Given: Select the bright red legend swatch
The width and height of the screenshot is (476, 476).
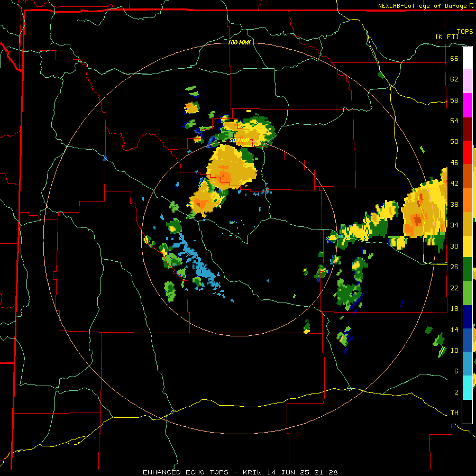Looking at the screenshot, I should tap(467, 152).
